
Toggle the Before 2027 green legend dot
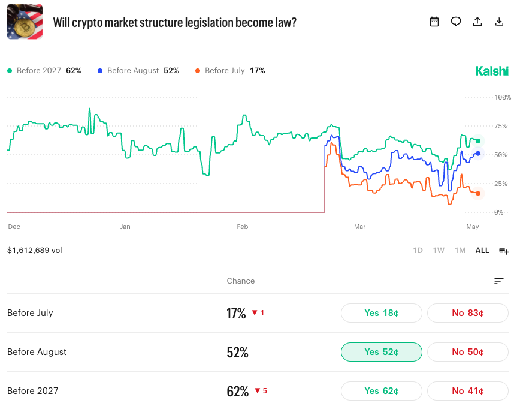(10, 71)
